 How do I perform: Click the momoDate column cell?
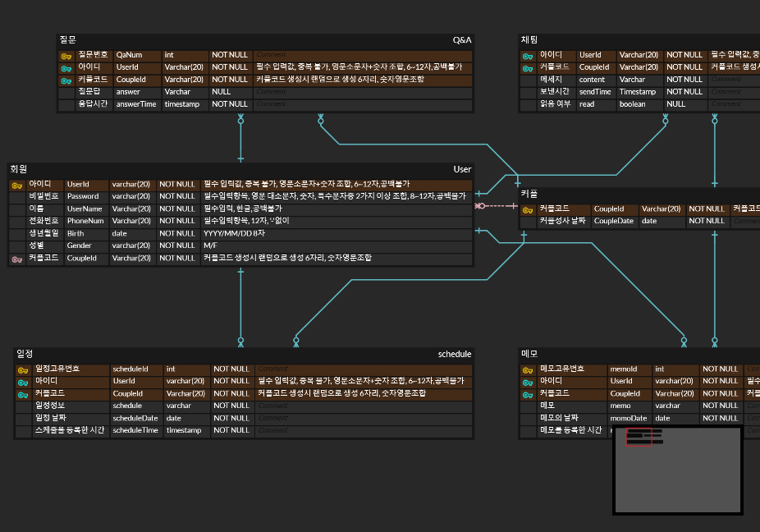click(x=630, y=418)
